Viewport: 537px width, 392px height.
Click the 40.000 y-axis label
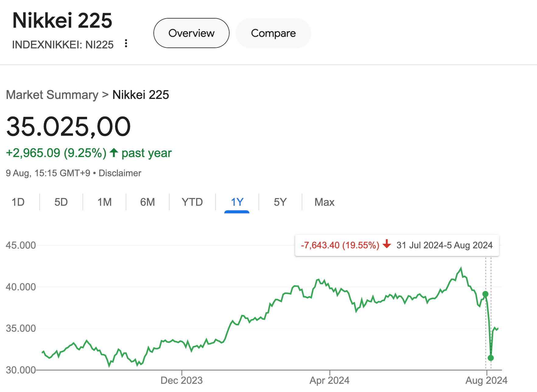[x=21, y=287]
